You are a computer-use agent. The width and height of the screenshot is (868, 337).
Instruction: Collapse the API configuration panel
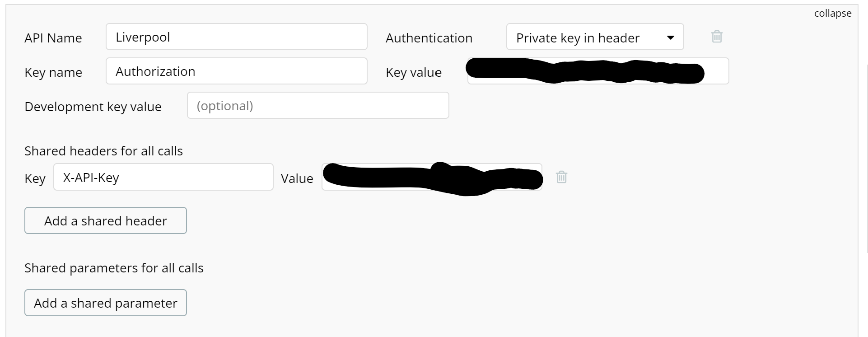pyautogui.click(x=832, y=14)
